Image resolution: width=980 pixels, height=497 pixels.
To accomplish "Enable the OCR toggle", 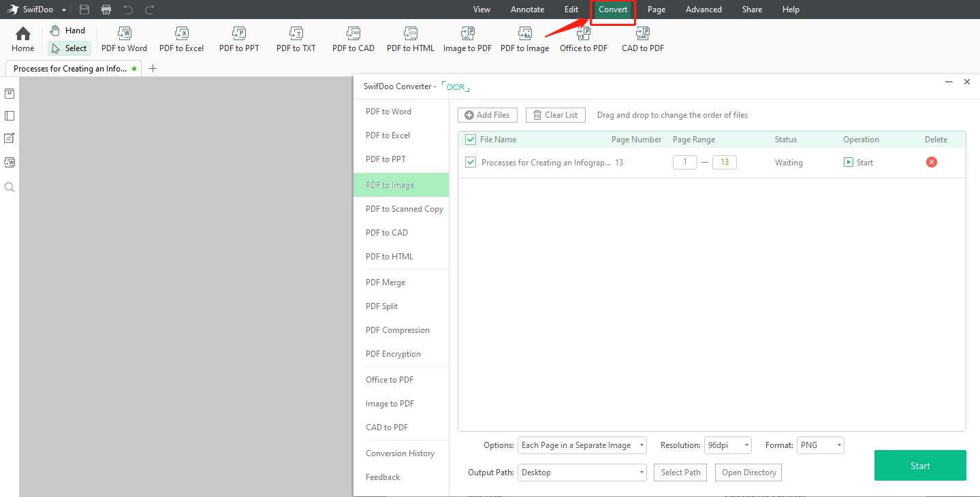I will pos(456,87).
